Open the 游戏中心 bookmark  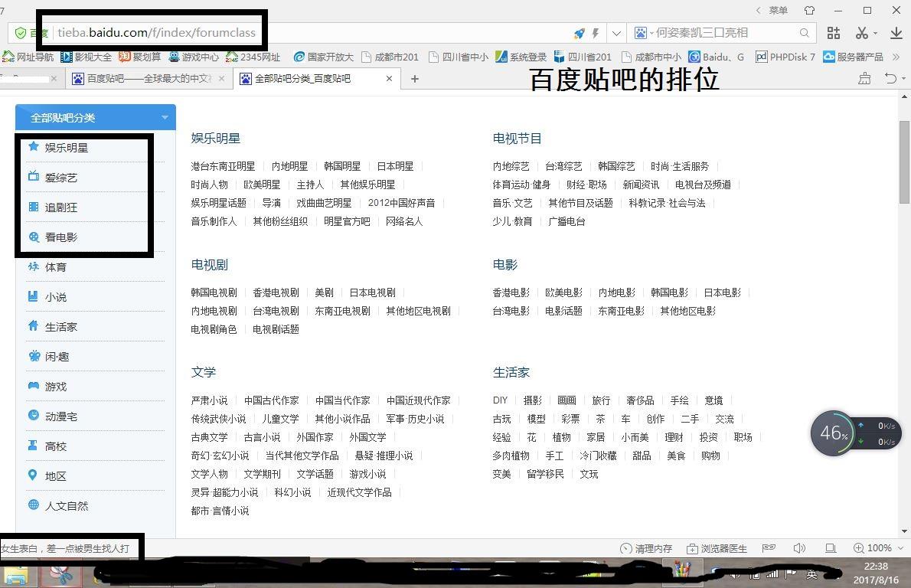pos(194,57)
